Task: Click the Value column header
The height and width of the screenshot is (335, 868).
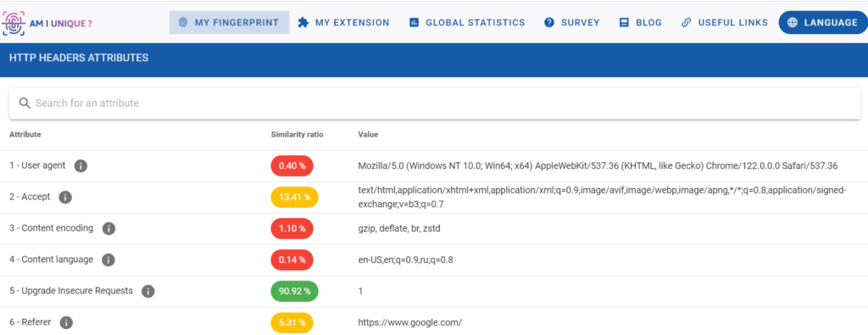Action: [x=368, y=135]
